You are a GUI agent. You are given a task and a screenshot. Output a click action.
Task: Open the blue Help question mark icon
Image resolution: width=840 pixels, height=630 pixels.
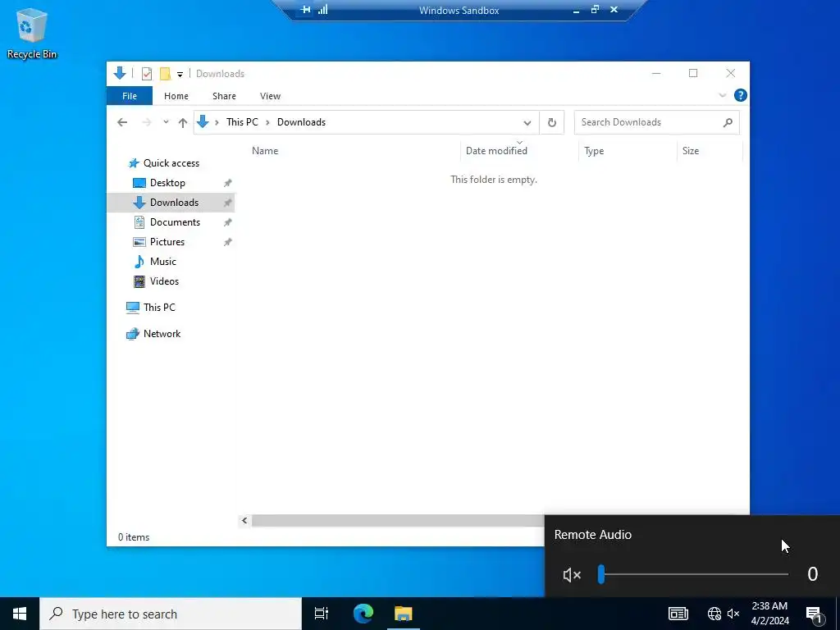[741, 95]
